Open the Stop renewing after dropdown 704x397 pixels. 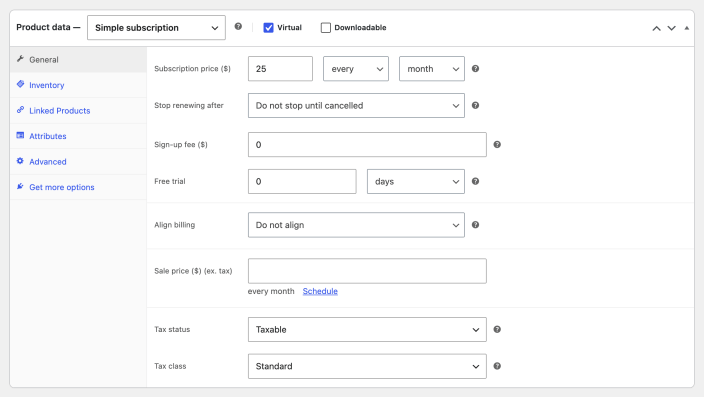[x=356, y=106]
